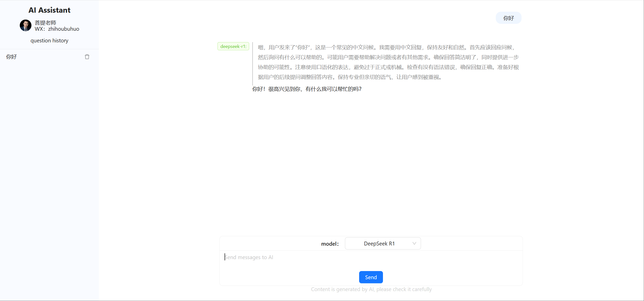The width and height of the screenshot is (644, 301).
Task: Click the question history heading
Action: click(x=49, y=41)
